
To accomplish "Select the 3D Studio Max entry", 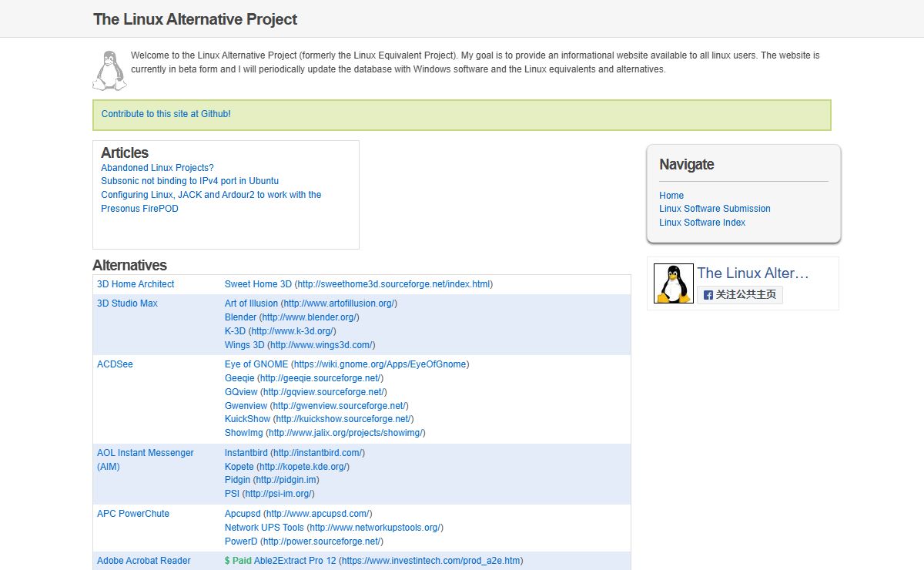I will point(127,303).
